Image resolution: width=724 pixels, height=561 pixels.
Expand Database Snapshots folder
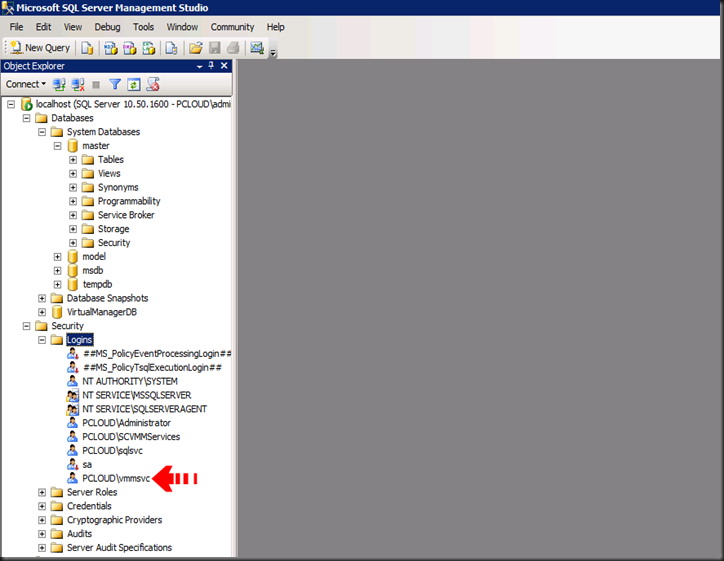pos(42,298)
